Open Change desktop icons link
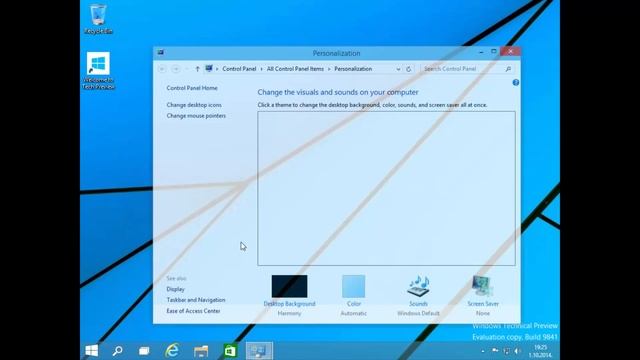 coord(194,105)
